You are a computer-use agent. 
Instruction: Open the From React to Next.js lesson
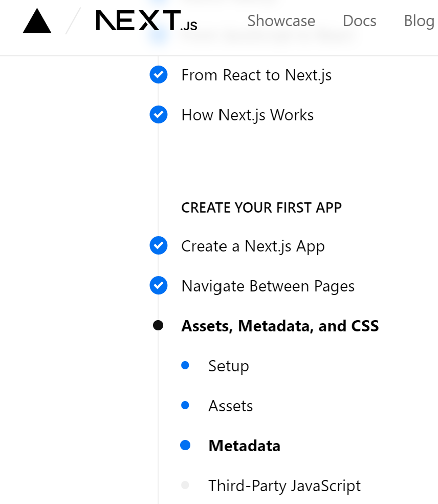[x=256, y=75]
